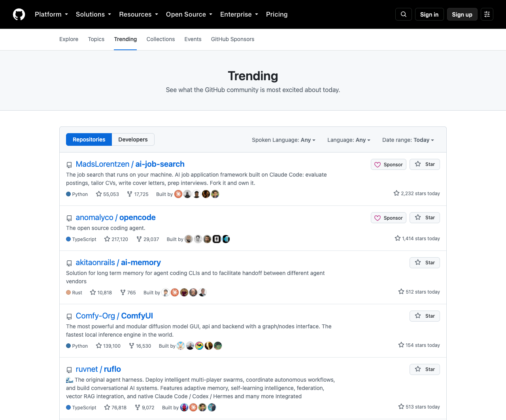Open ComfyUI forks count 16,530
The image size is (506, 420).
[140, 346]
